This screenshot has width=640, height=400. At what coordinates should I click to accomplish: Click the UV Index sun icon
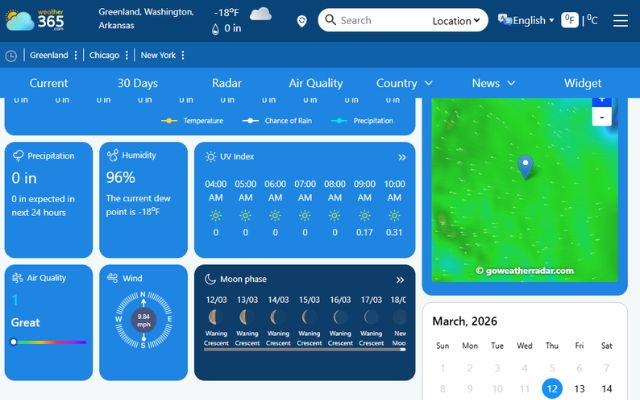[211, 157]
